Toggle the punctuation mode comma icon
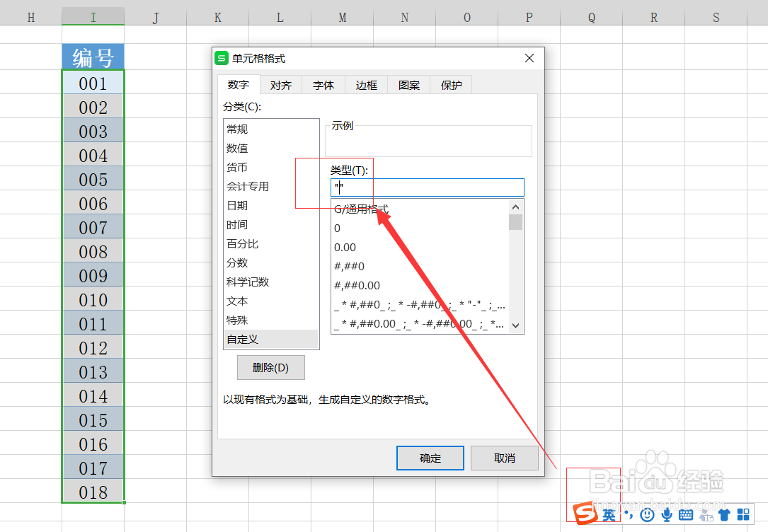 click(x=629, y=515)
